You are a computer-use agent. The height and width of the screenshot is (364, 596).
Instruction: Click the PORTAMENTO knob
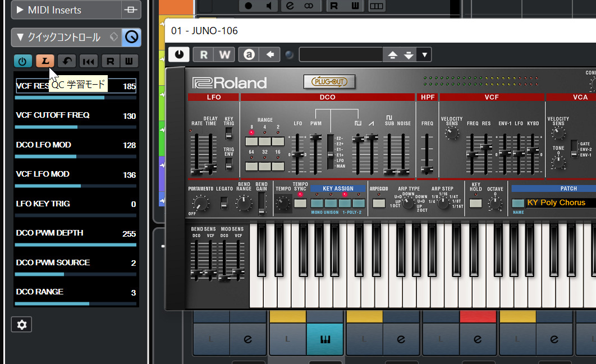[x=200, y=203]
